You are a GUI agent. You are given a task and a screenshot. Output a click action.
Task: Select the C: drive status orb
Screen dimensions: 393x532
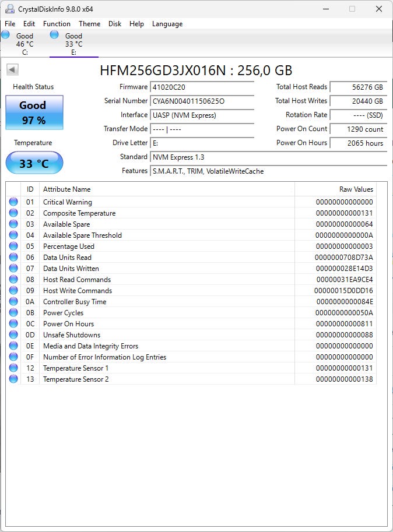(6, 36)
